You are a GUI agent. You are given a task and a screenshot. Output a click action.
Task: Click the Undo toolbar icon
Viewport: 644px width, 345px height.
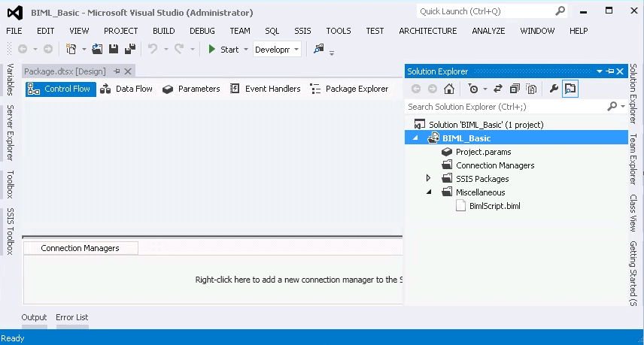[x=153, y=49]
